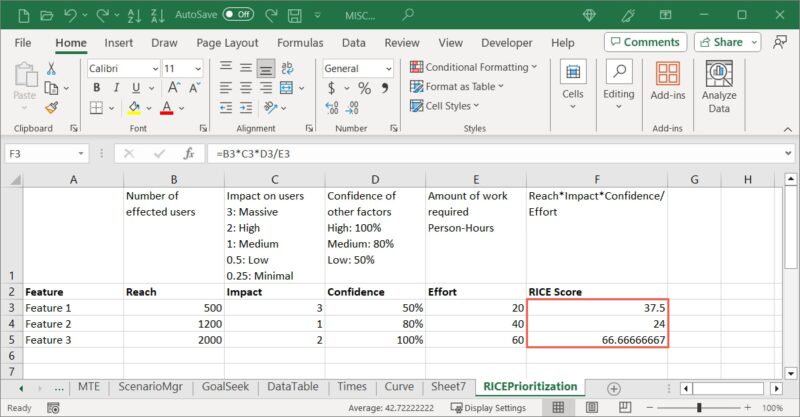Screen dimensions: 800x417
Task: Click the zoom slider handle
Action: pyautogui.click(x=699, y=407)
